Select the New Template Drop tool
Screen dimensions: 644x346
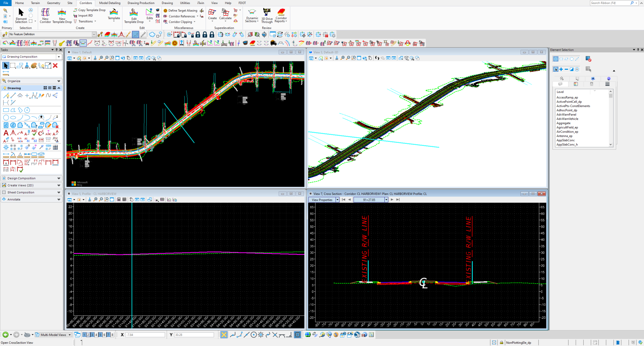(x=62, y=15)
